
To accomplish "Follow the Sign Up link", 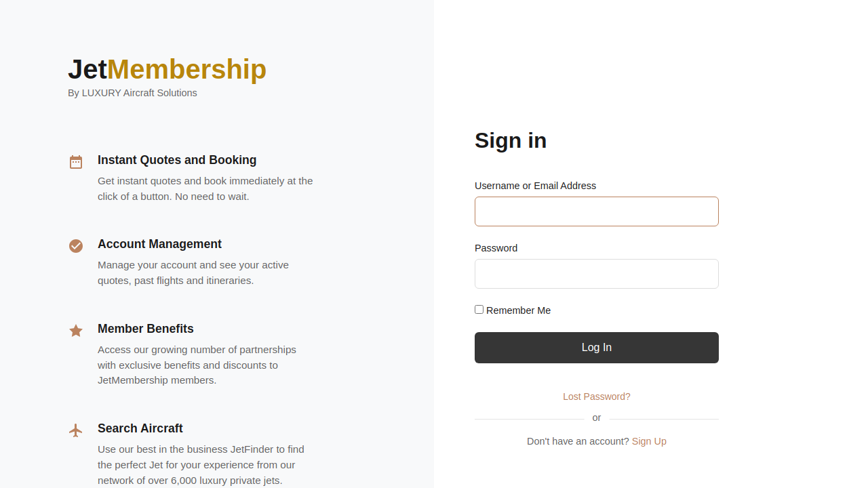I will click(649, 441).
